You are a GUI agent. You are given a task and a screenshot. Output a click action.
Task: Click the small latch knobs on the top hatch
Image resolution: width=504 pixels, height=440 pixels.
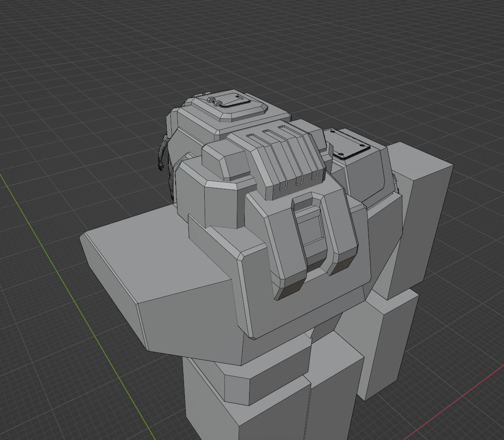click(x=213, y=102)
